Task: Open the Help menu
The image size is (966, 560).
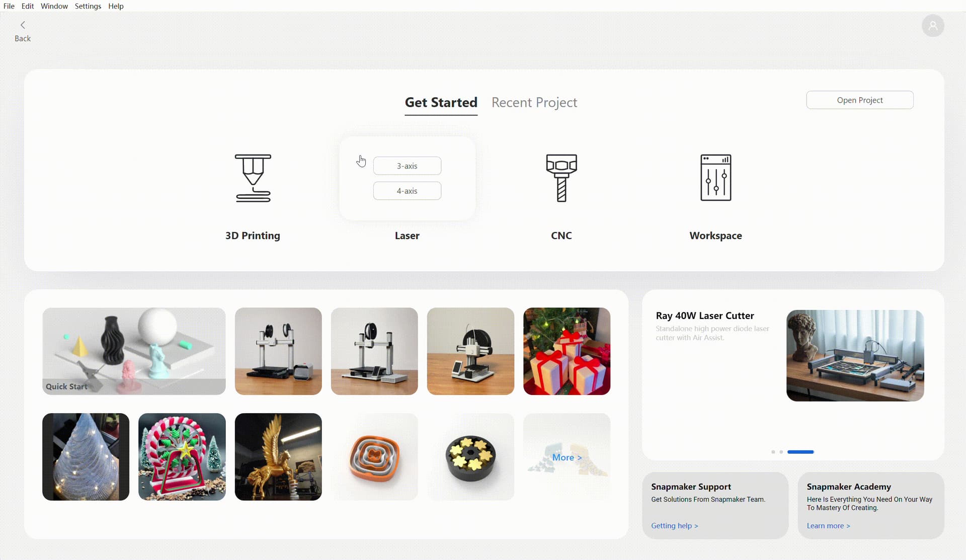Action: [x=116, y=6]
